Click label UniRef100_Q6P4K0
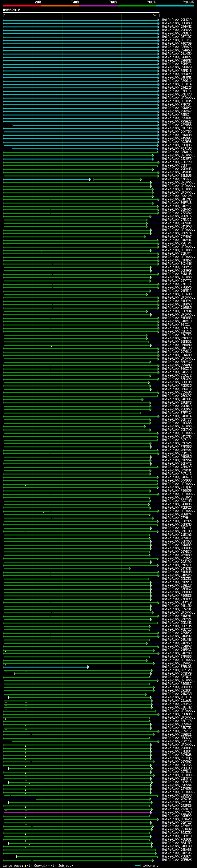 pos(177,209)
